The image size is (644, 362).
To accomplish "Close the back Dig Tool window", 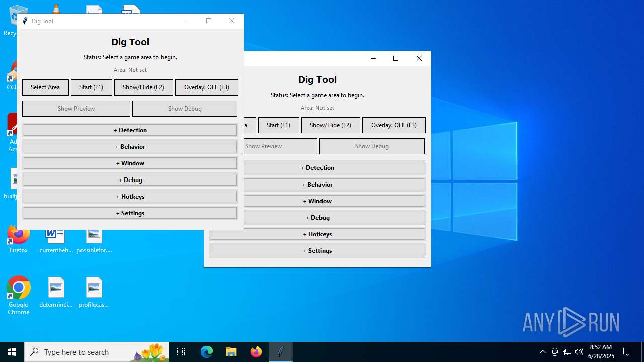I will (419, 58).
